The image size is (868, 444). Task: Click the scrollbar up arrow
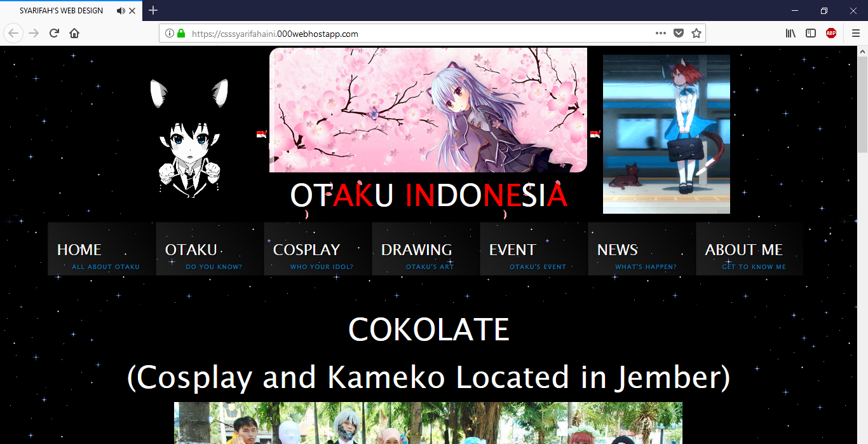pyautogui.click(x=862, y=51)
